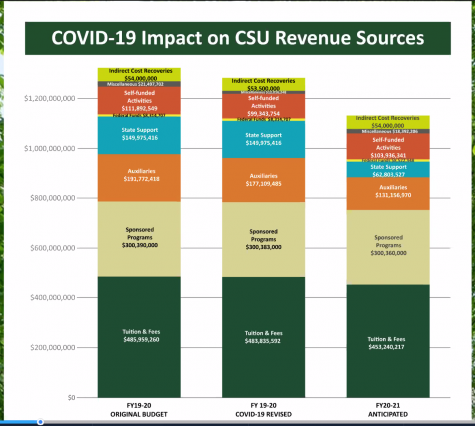475x426 pixels.
Task: Click Indirect Cost Recoveries in FY20-21 Anticipated bar
Action: (388, 122)
